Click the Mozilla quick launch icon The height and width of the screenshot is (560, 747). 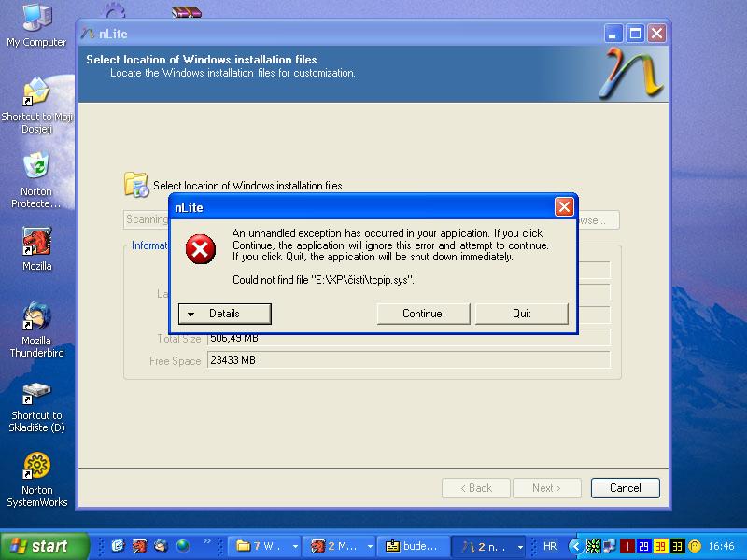pyautogui.click(x=139, y=546)
